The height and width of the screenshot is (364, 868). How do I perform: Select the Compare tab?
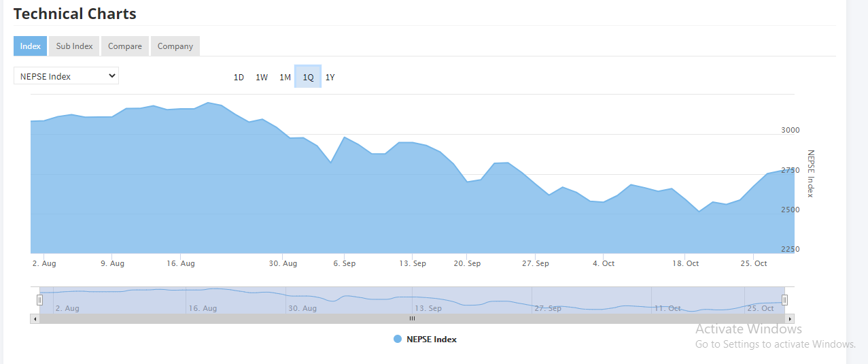[124, 46]
